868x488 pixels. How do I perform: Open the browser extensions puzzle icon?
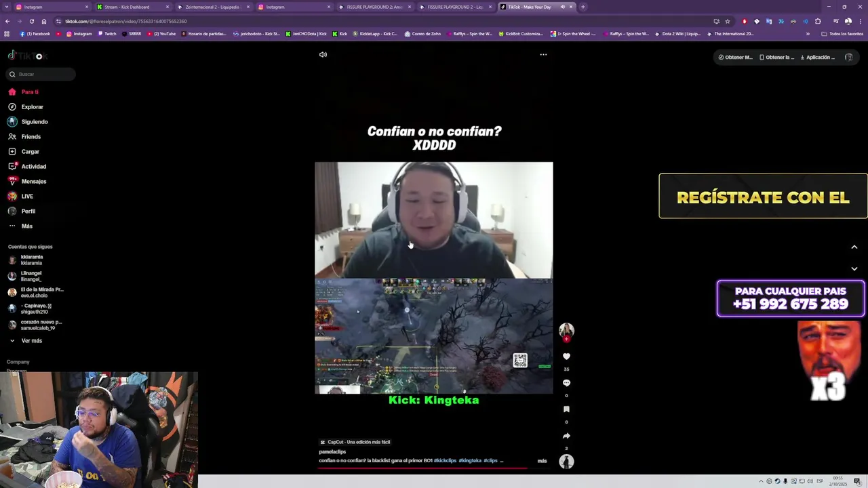pyautogui.click(x=818, y=21)
